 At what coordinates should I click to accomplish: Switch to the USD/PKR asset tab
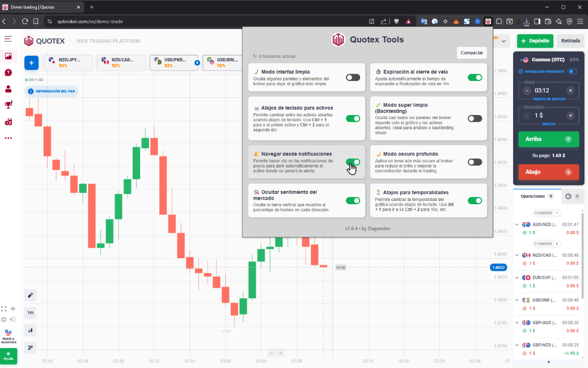point(174,63)
